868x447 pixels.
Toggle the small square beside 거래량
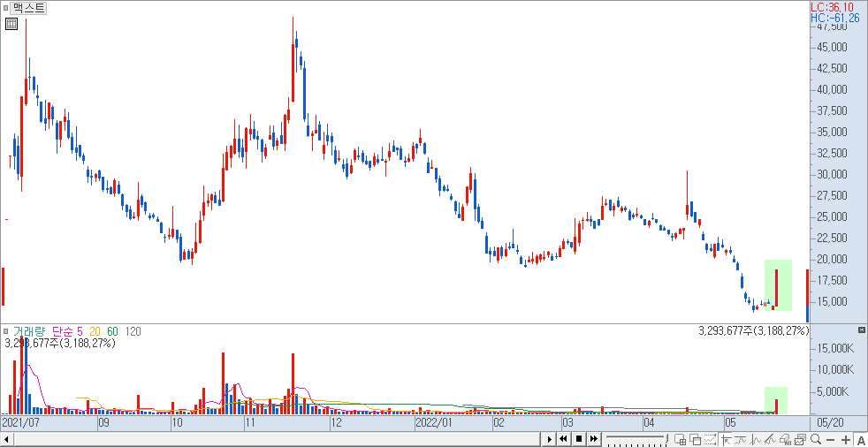coord(5,331)
